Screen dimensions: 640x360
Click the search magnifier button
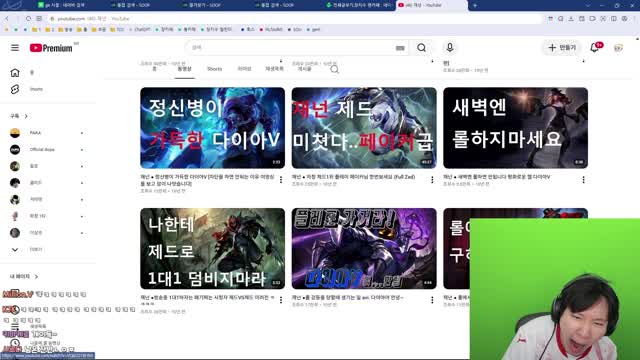tap(421, 48)
